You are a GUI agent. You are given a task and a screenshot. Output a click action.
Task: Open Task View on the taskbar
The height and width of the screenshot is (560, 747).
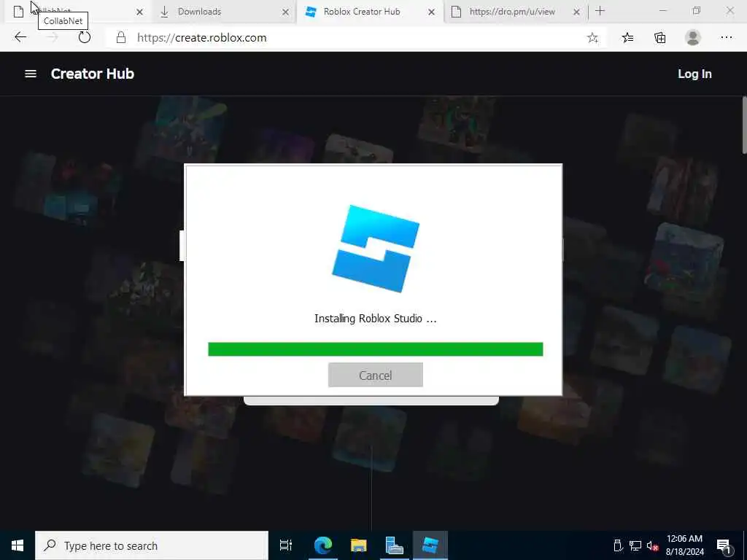pos(286,545)
